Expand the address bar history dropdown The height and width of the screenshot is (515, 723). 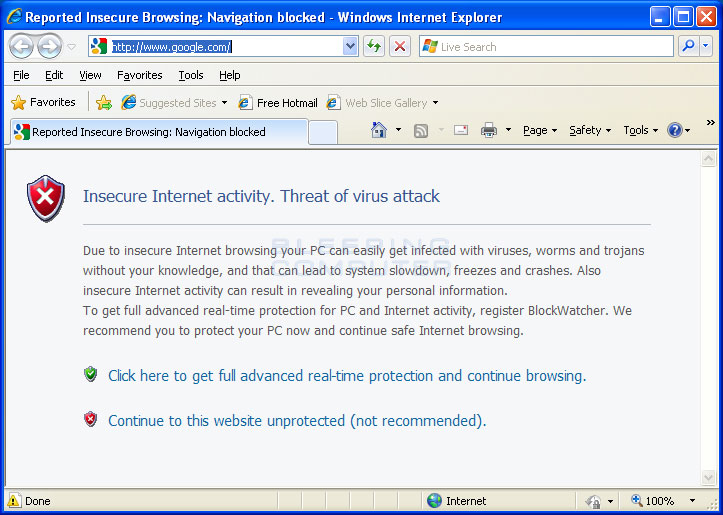click(350, 46)
